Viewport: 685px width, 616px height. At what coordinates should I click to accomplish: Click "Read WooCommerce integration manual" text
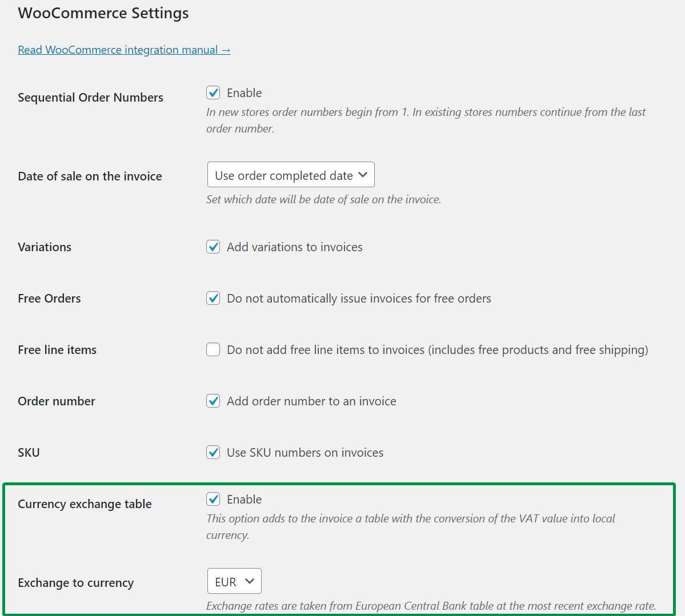[x=114, y=50]
